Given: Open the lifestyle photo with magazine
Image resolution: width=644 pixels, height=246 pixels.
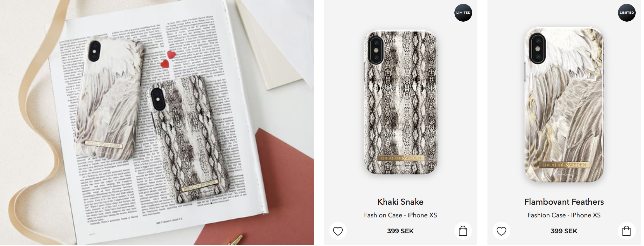Looking at the screenshot, I should tap(157, 122).
